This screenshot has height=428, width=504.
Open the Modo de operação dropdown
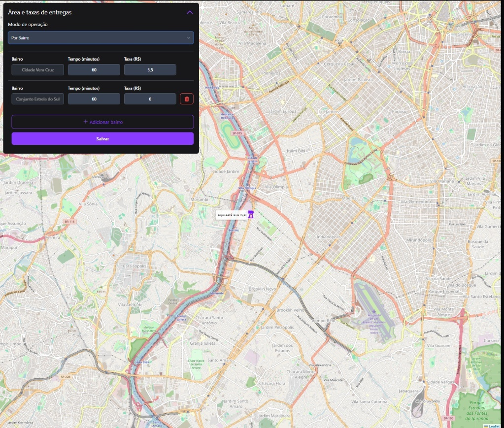101,37
